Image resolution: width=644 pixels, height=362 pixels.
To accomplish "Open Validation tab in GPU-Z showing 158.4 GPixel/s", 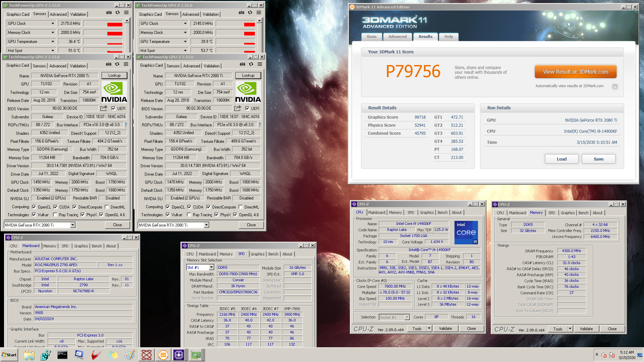I will tap(212, 66).
